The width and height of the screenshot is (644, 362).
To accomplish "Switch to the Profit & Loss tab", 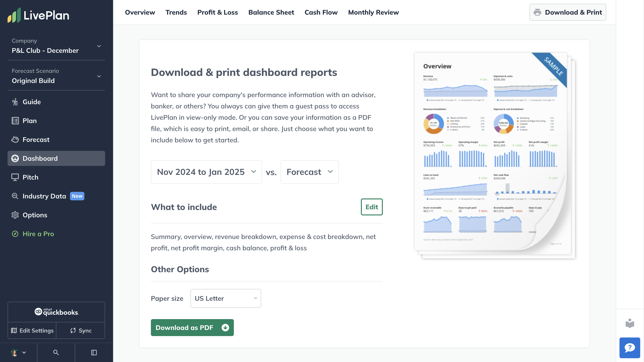I will tap(218, 12).
